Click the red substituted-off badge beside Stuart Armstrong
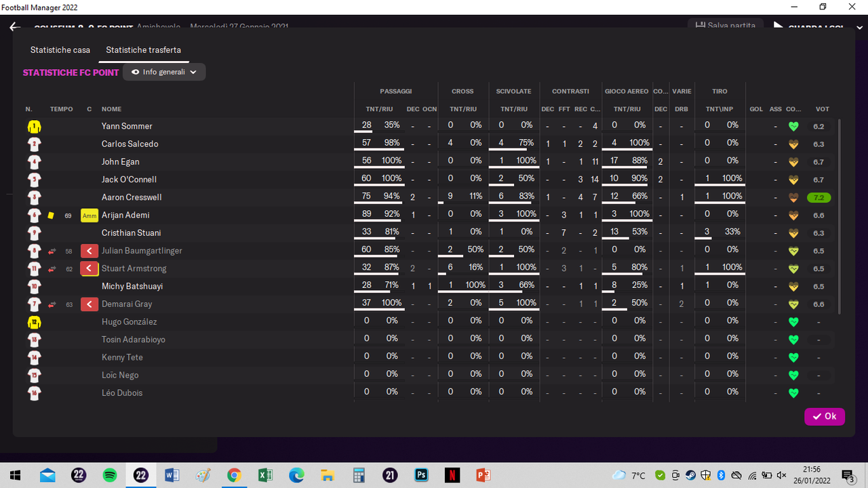 (90, 268)
